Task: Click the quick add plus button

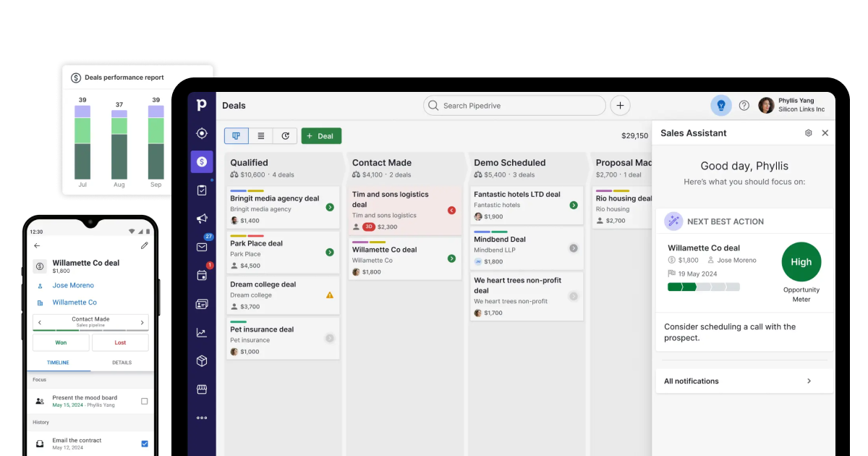Action: click(620, 106)
